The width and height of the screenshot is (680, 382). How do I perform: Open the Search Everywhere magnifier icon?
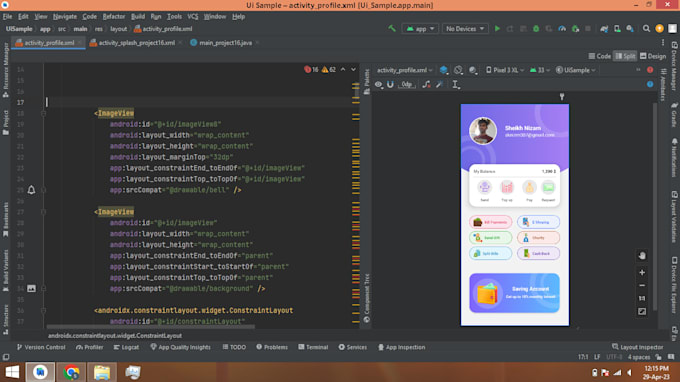(646, 29)
